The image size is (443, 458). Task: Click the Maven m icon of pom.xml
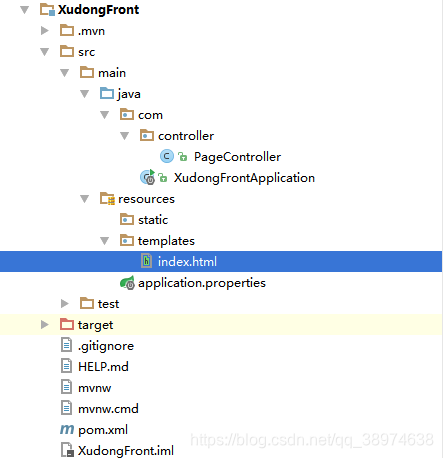[67, 429]
